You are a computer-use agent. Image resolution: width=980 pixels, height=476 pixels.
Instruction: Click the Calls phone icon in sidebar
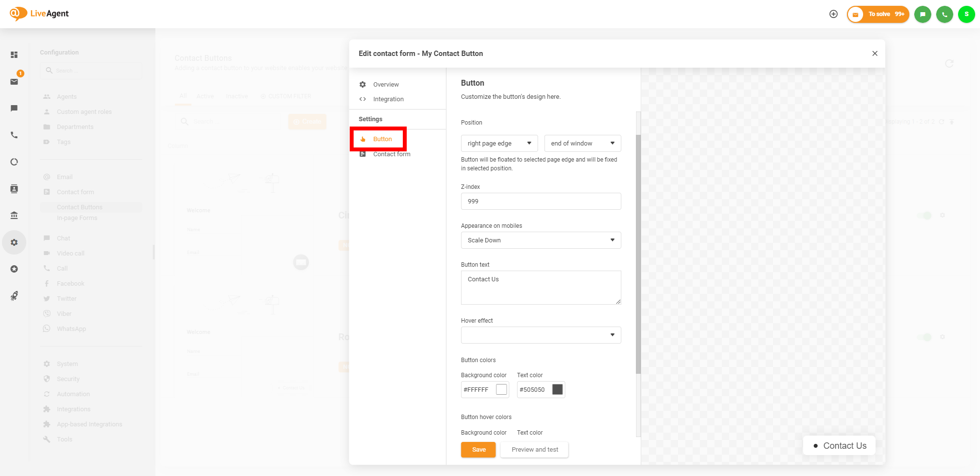pos(14,135)
